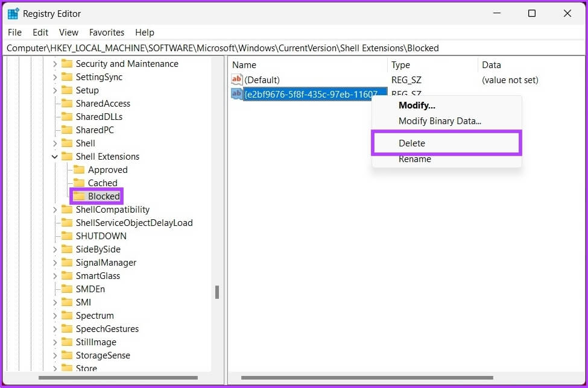Click the SMI folder icon
Image resolution: width=588 pixels, height=388 pixels.
[x=67, y=302]
